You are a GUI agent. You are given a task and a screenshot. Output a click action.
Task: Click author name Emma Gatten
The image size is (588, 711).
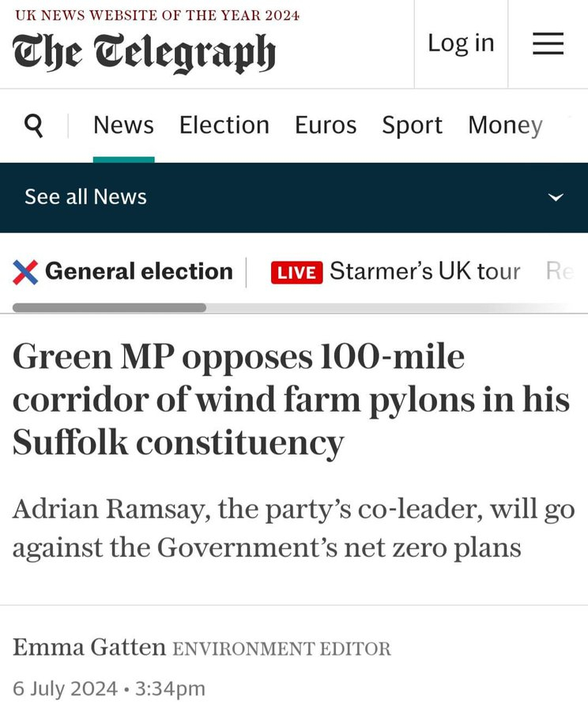[89, 649]
